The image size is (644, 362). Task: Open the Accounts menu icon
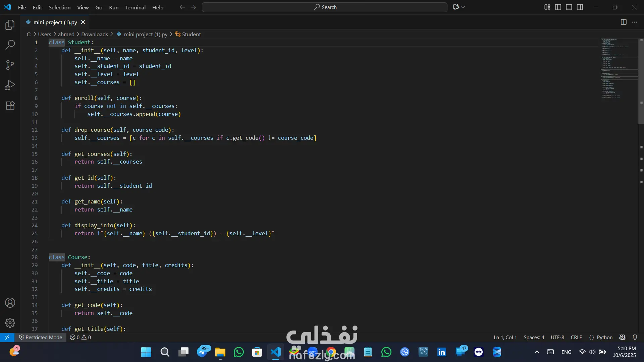10,303
